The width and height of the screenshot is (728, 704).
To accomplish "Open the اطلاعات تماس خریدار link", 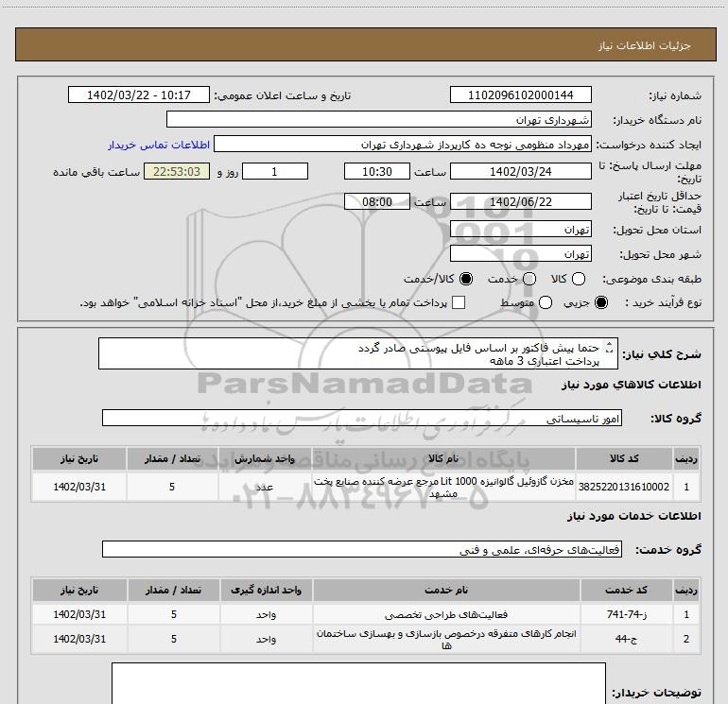I will pos(159,146).
